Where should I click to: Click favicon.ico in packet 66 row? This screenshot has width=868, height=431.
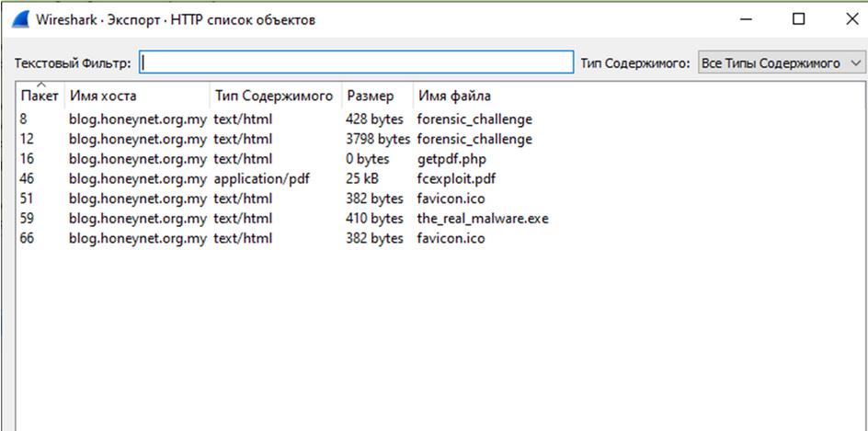pos(451,238)
